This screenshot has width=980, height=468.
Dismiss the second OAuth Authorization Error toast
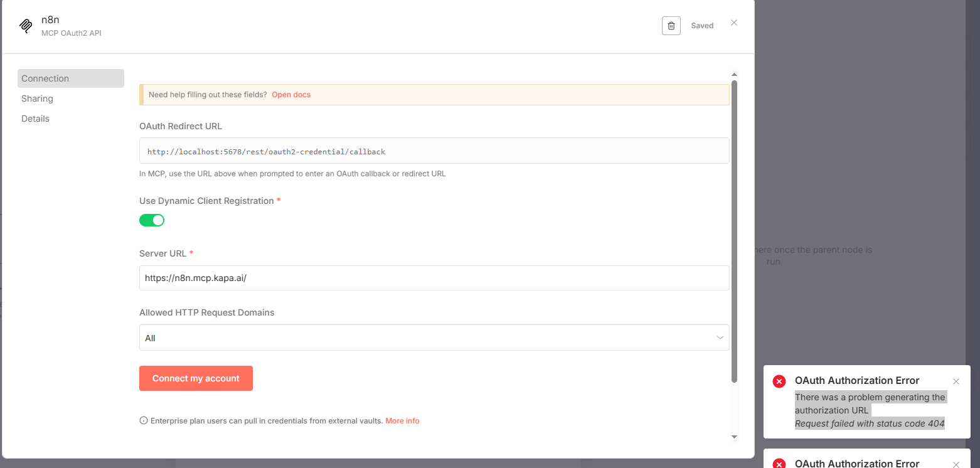point(956,465)
